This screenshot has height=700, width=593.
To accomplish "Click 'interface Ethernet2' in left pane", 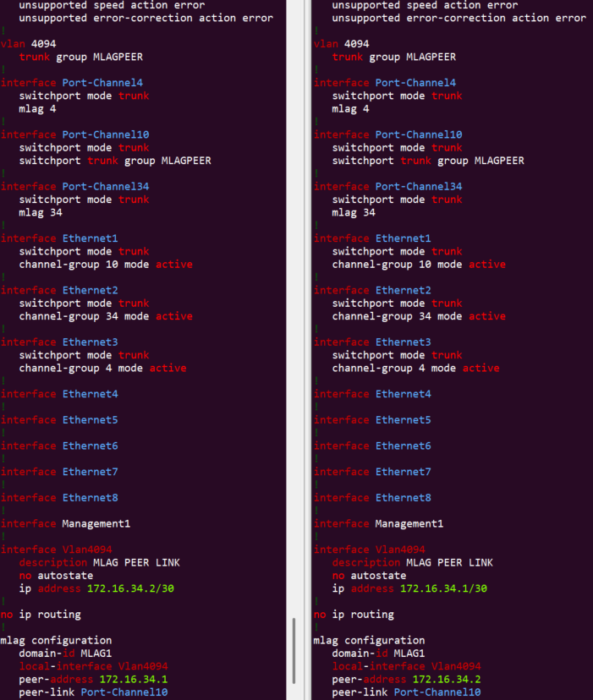I will point(59,290).
